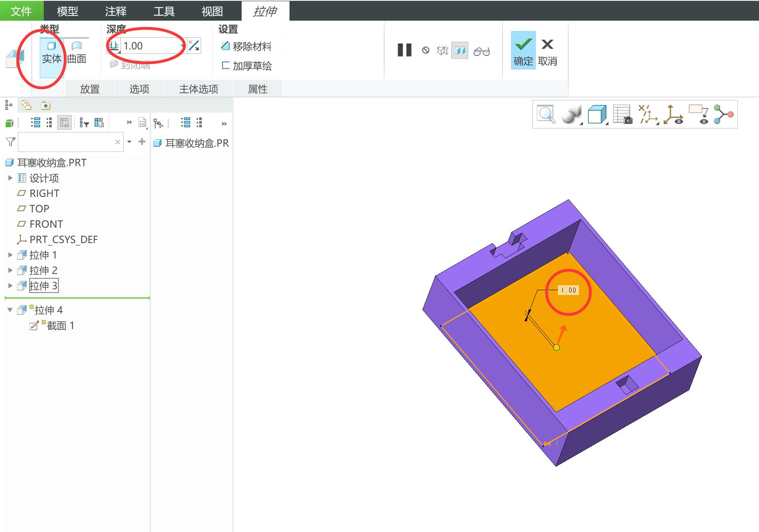
Task: Click the branching nodes icon in graphics toolbar
Action: tap(723, 114)
